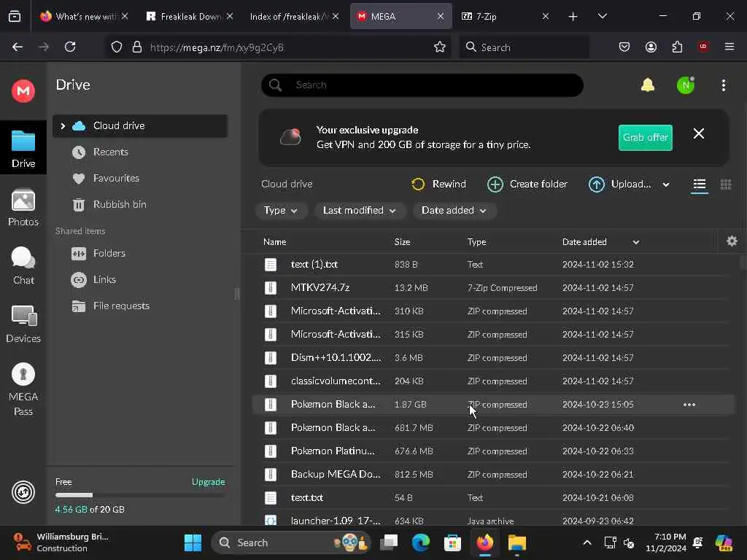
Task: Open Windows Start menu
Action: pos(193,542)
